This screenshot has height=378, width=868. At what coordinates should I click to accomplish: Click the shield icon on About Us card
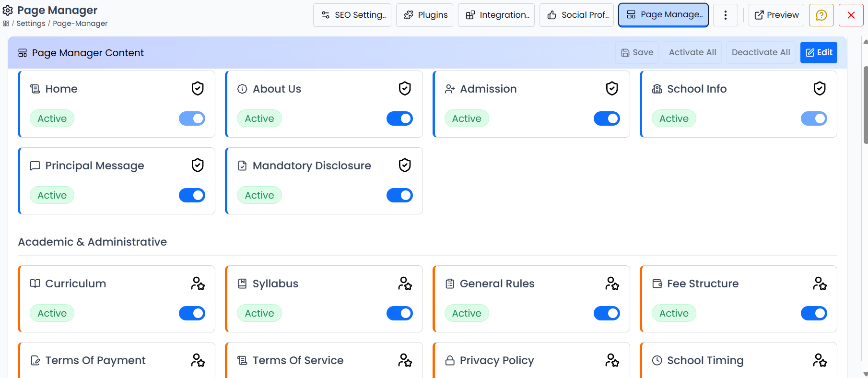click(405, 89)
